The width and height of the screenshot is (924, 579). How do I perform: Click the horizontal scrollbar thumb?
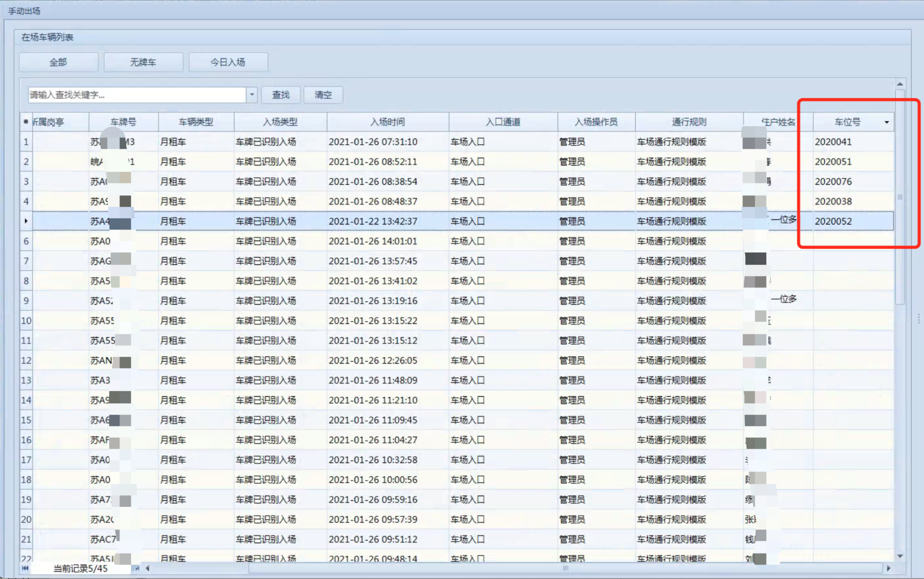565,568
